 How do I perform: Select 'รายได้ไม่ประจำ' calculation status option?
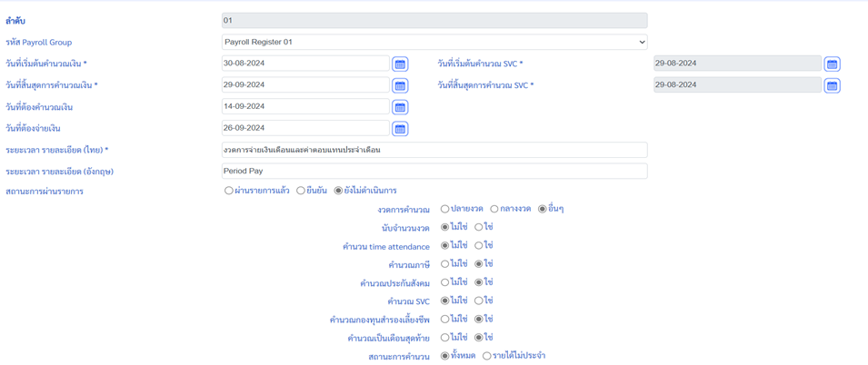pos(487,356)
